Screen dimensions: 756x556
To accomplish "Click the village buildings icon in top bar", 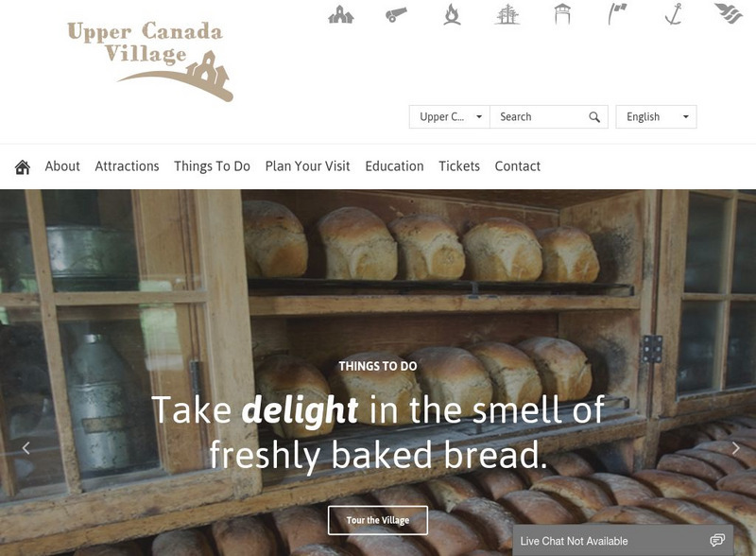I will point(341,14).
